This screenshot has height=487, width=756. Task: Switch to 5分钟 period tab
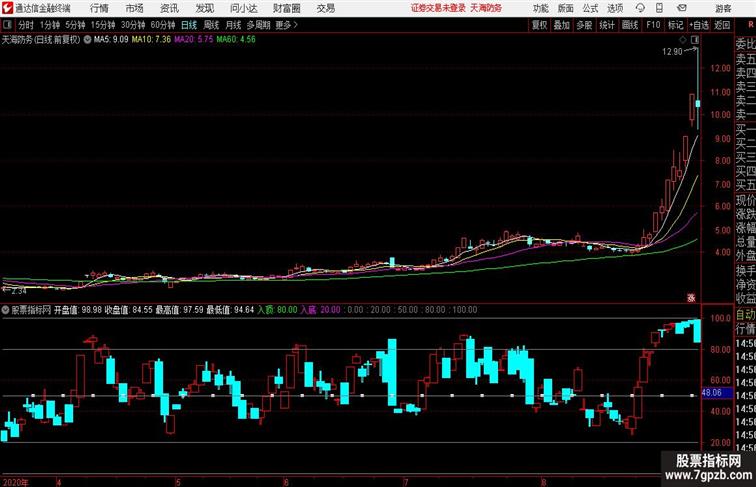(x=75, y=25)
